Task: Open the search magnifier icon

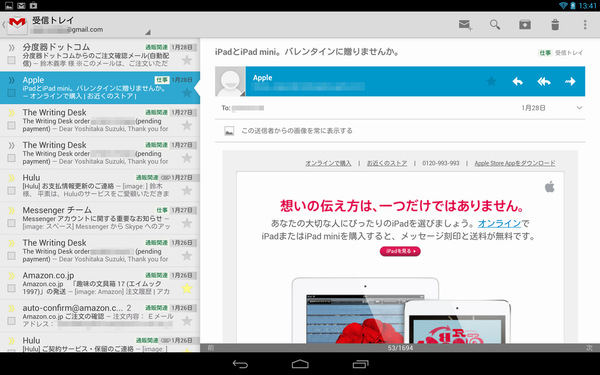Action: [495, 25]
